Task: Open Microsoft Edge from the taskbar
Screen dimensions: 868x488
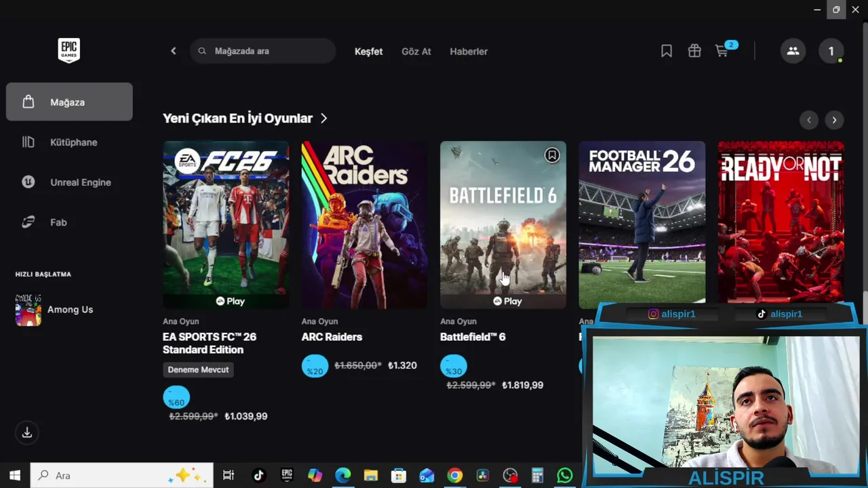Action: [342, 475]
